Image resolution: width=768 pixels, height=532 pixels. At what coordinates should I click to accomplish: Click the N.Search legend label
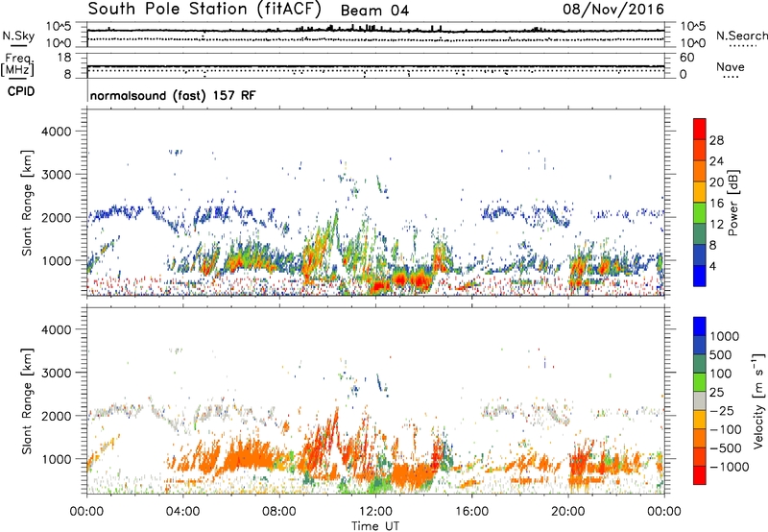tap(741, 36)
